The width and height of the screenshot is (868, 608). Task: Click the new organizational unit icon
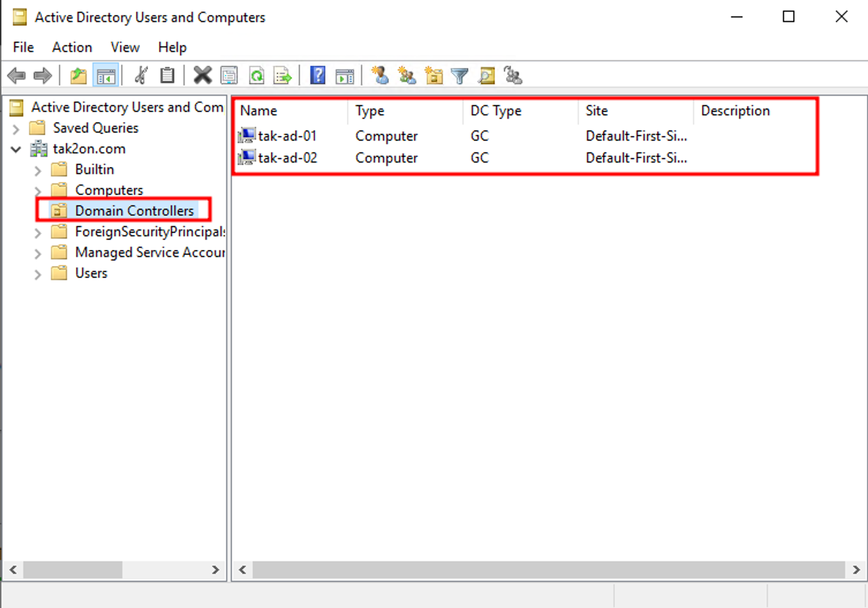click(x=434, y=75)
